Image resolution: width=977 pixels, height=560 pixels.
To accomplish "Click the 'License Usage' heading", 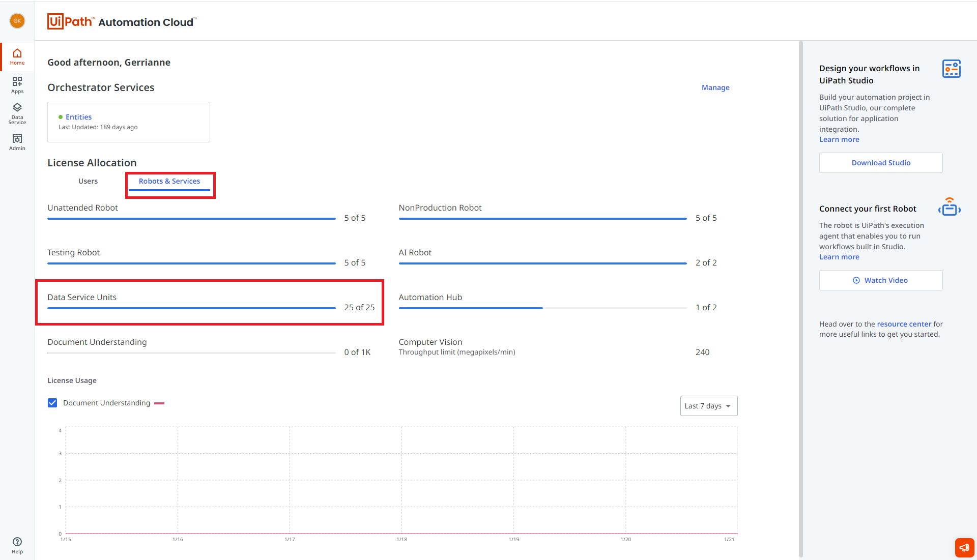I will pyautogui.click(x=72, y=380).
